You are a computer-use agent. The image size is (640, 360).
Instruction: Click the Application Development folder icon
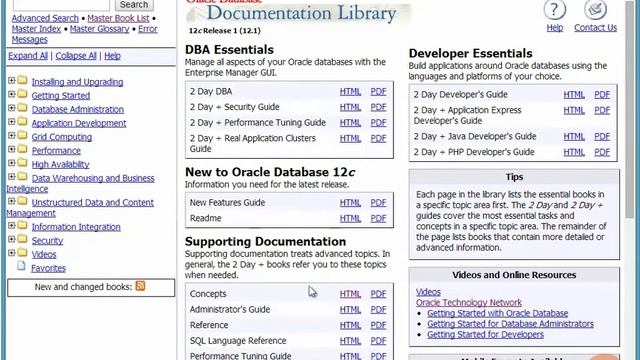coord(22,122)
